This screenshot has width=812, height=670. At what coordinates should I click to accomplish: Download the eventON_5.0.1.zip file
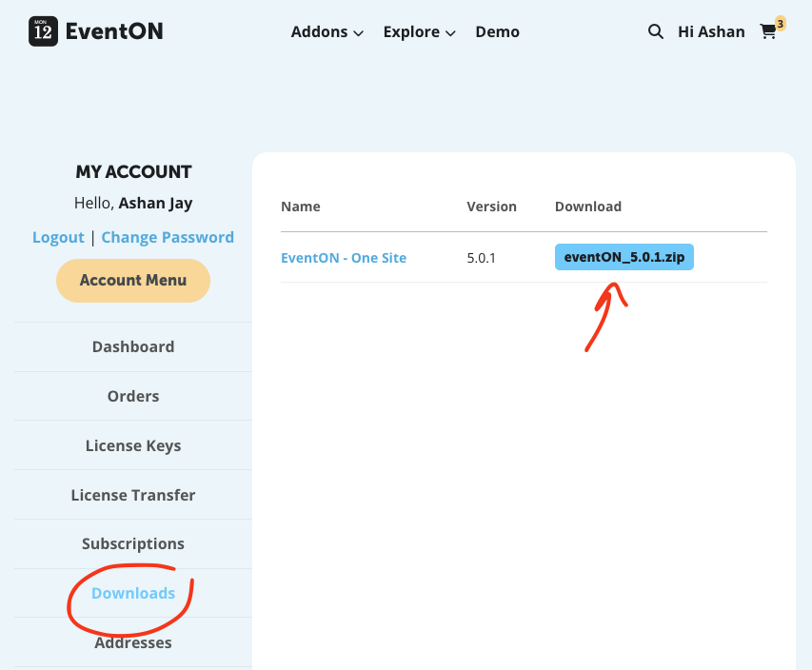pyautogui.click(x=624, y=258)
